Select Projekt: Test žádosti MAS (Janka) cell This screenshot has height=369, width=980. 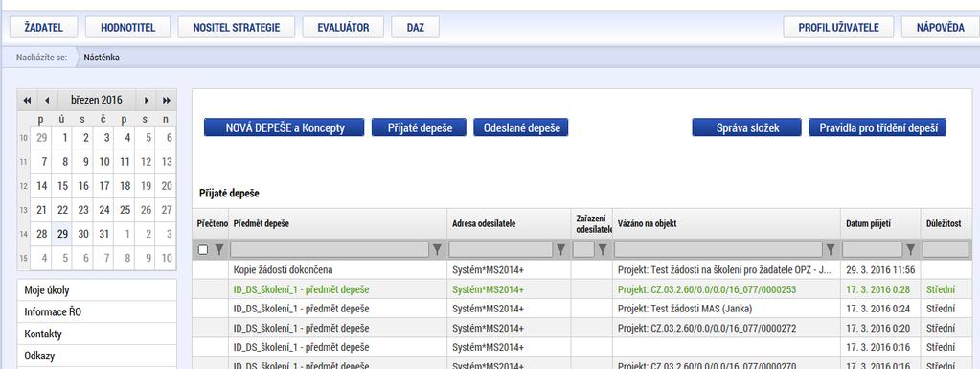726,309
